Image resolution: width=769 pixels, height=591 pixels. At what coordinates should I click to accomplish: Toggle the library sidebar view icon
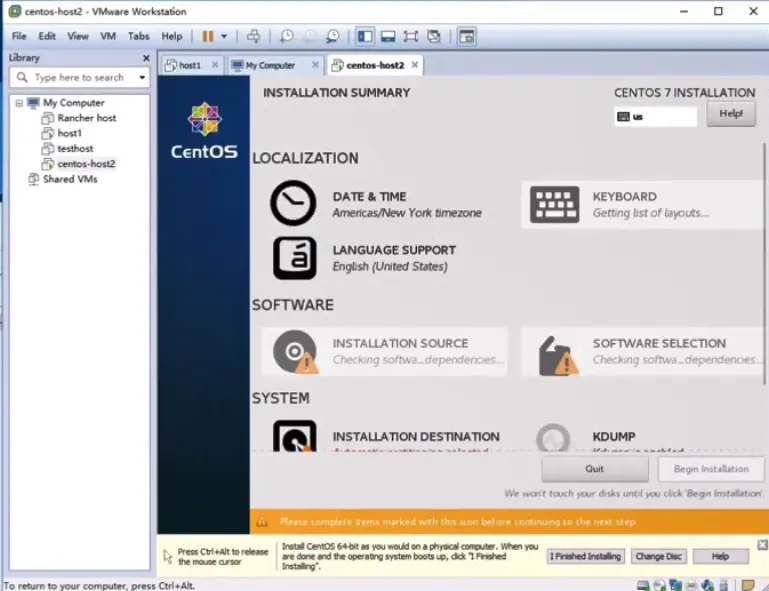pyautogui.click(x=365, y=36)
